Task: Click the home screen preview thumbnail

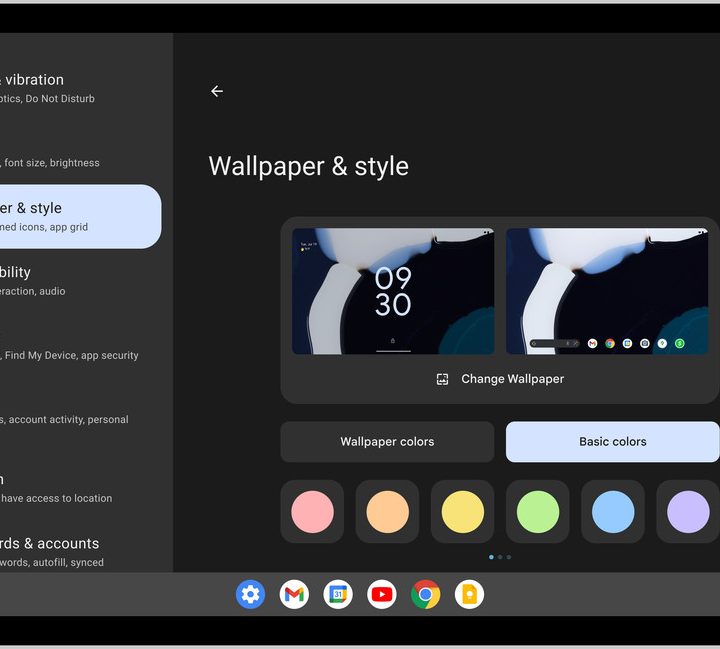Action: tap(607, 291)
